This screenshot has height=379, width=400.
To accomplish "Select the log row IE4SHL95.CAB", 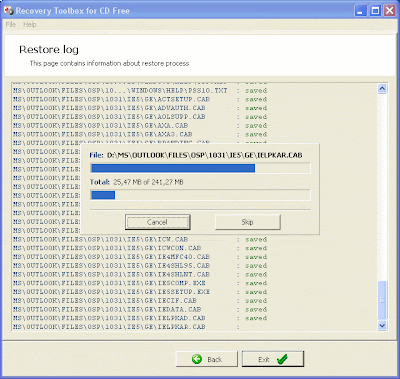I will [x=140, y=266].
